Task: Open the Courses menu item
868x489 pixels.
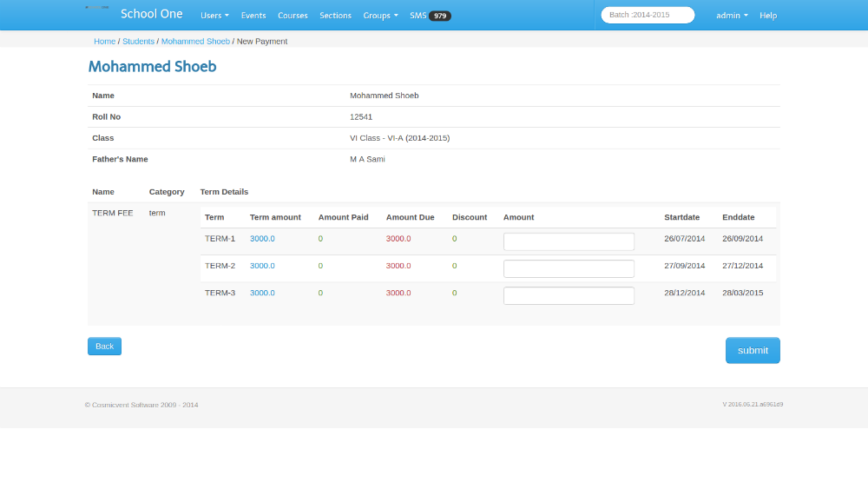Action: (293, 16)
